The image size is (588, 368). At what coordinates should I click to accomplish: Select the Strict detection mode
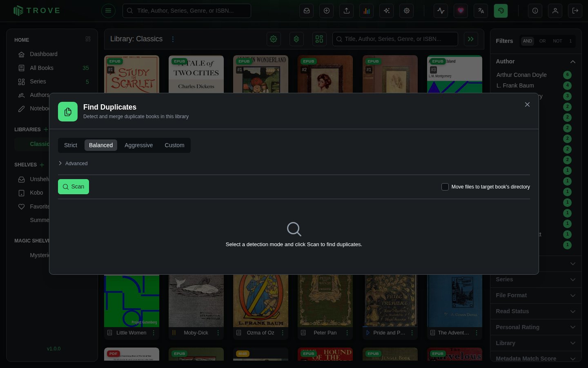click(71, 145)
